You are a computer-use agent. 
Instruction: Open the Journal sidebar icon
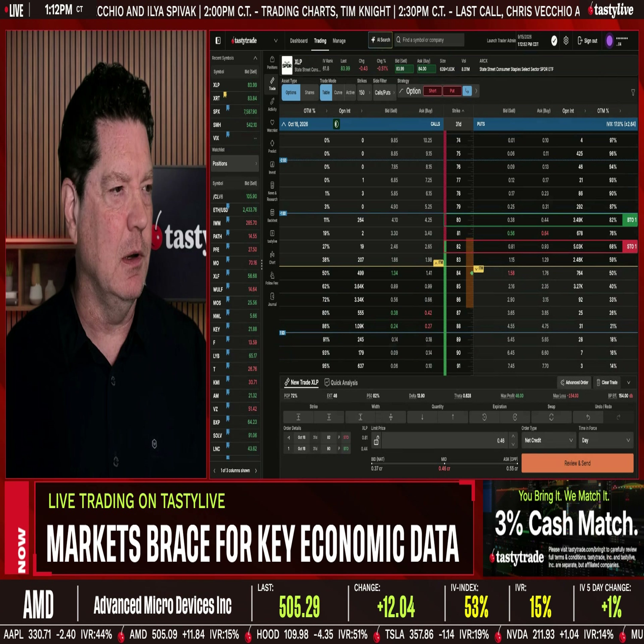(272, 299)
